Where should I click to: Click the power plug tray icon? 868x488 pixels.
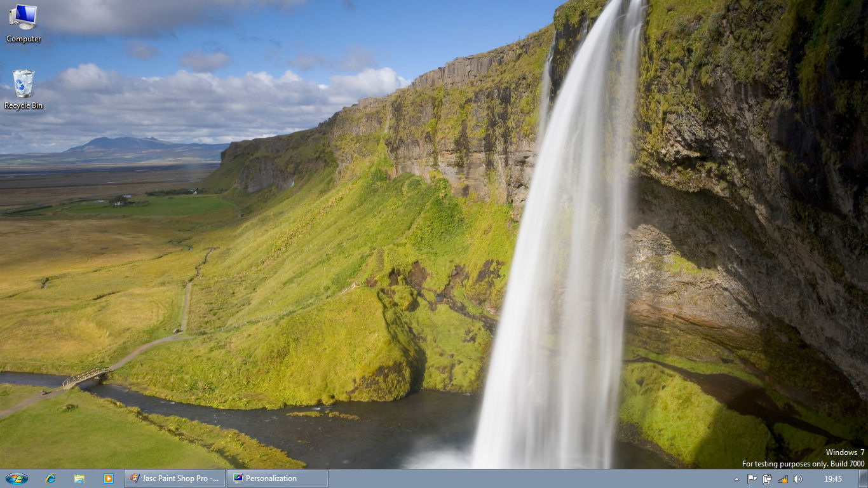pyautogui.click(x=767, y=479)
